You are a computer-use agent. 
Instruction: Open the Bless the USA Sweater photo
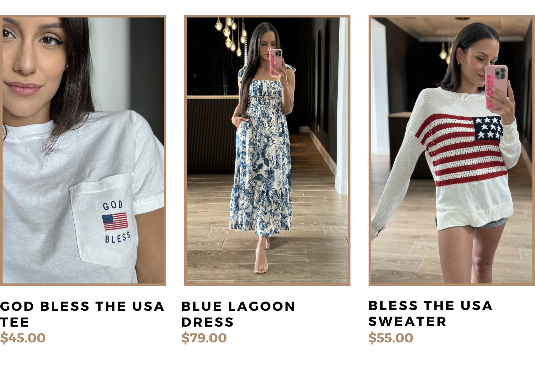click(452, 150)
